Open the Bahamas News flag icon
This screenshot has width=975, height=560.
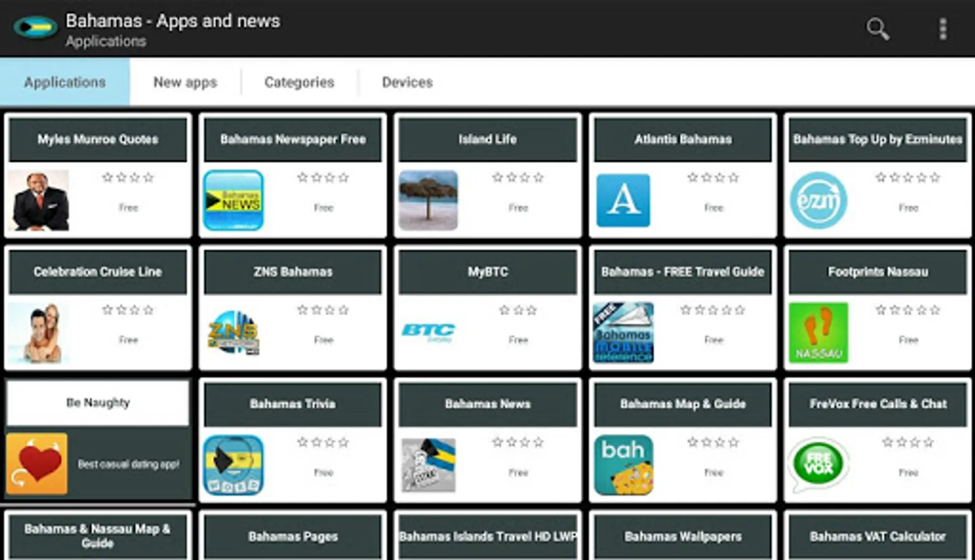pyautogui.click(x=428, y=465)
